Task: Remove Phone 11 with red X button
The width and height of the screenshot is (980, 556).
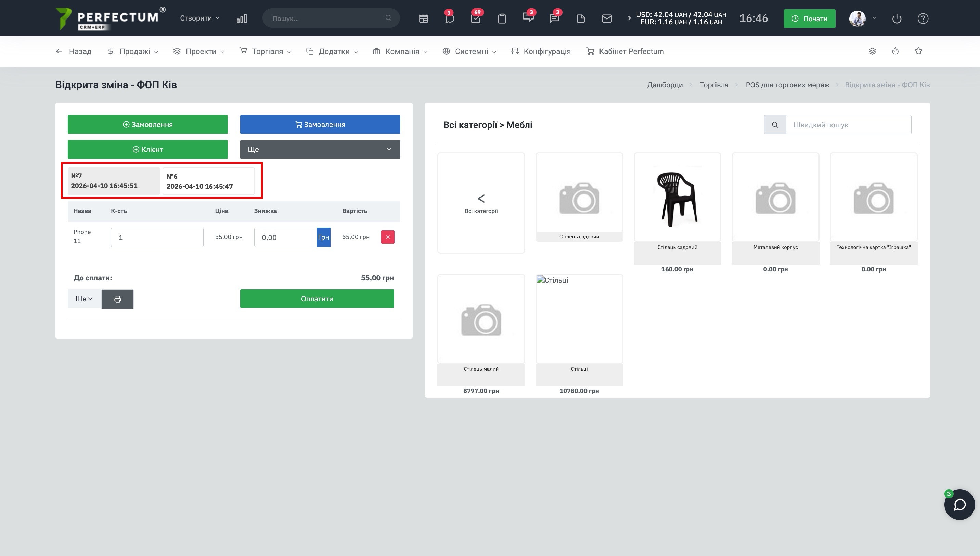Action: (387, 237)
